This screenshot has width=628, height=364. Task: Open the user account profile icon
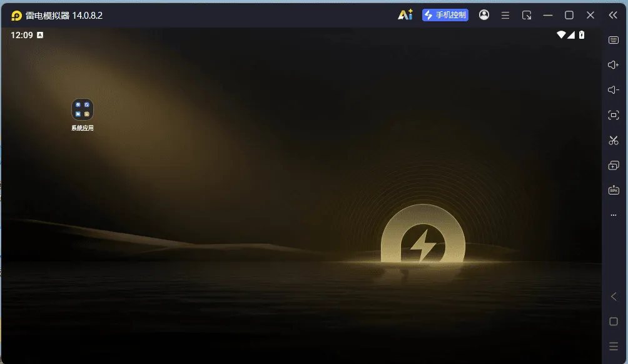[484, 15]
